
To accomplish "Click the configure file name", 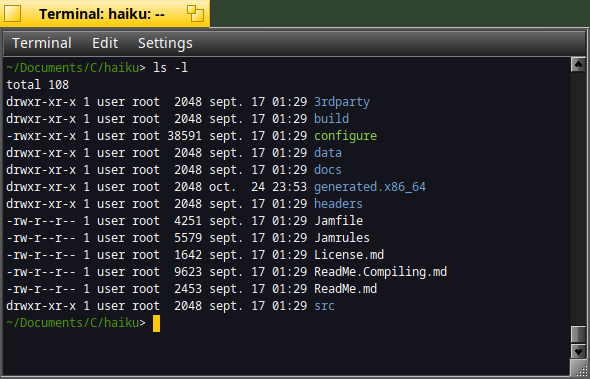I will [345, 136].
